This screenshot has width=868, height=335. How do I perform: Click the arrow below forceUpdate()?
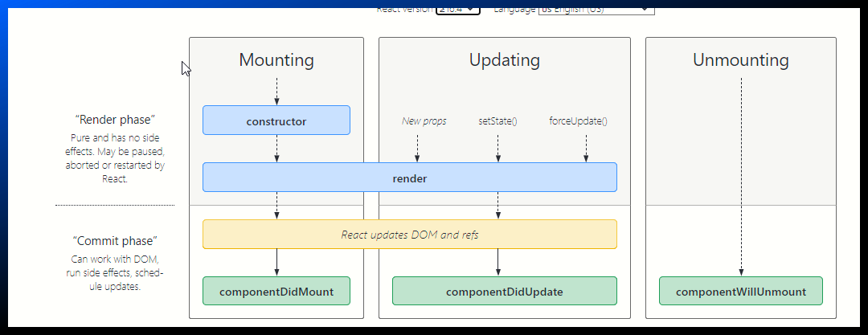pyautogui.click(x=586, y=148)
